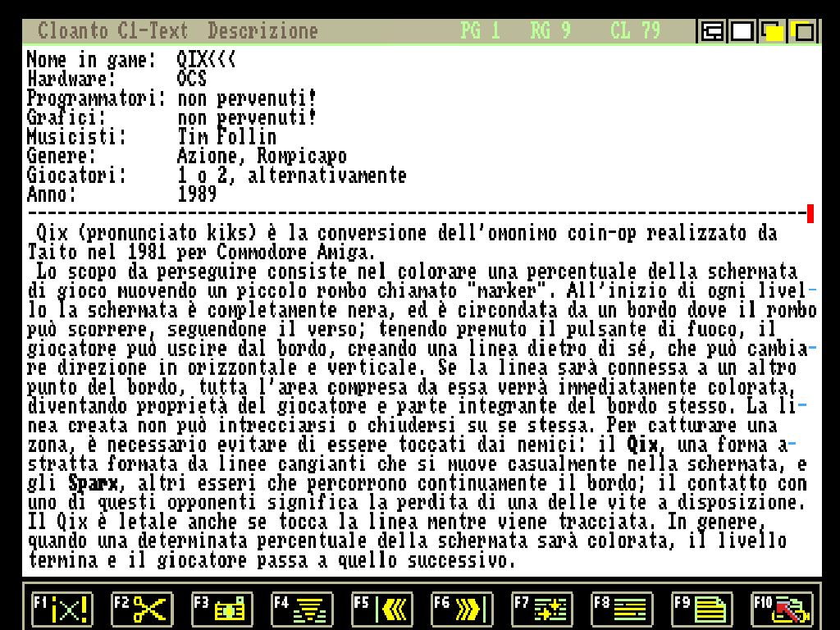Activate the F4 centered text alignment icon

pos(302,609)
